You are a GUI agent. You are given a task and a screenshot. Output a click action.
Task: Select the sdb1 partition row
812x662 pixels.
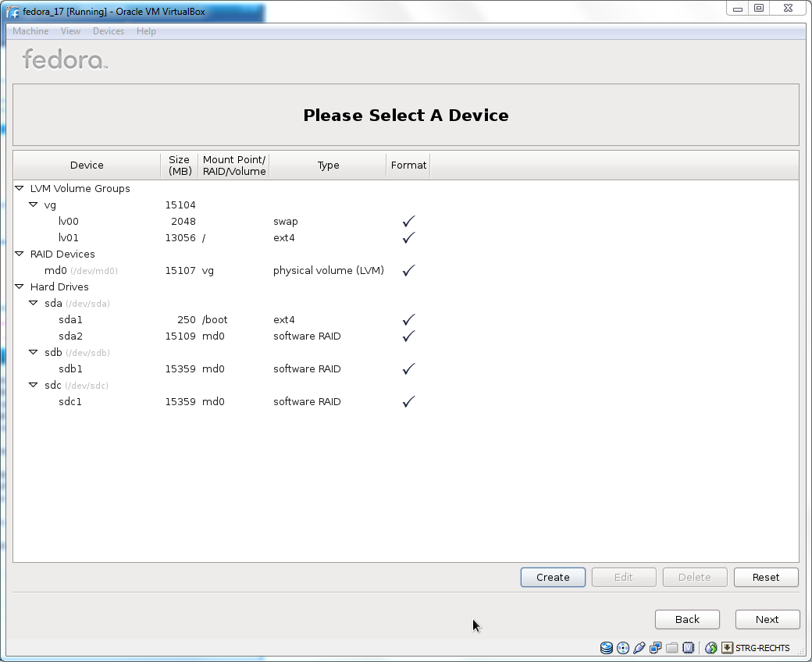(x=406, y=368)
